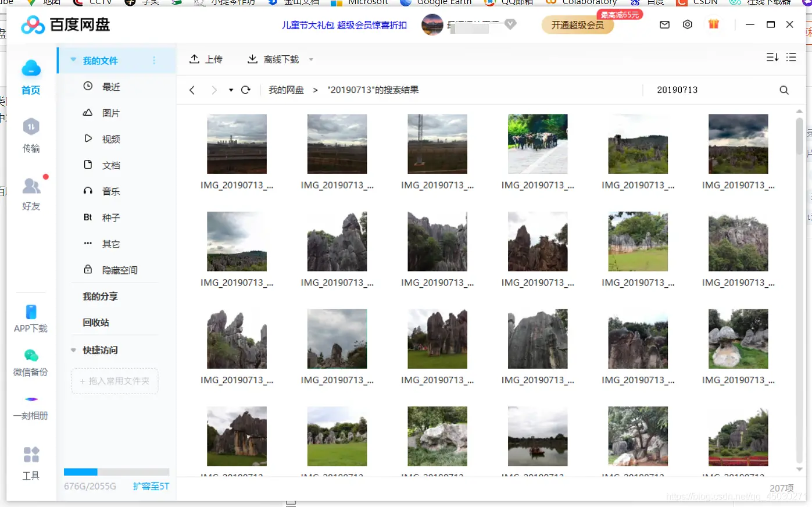Click the APP下载 sidebar icon
Image resolution: width=812 pixels, height=507 pixels.
coord(31,317)
